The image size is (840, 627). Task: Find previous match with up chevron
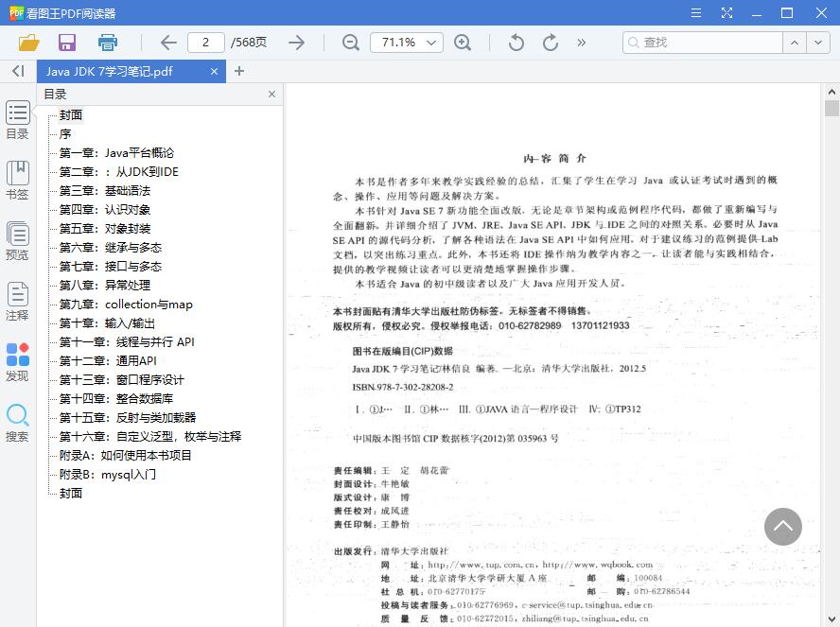click(795, 43)
